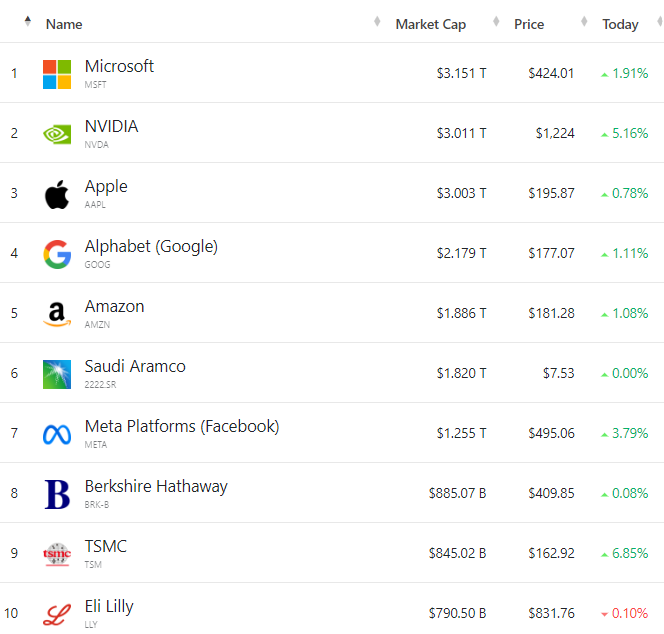Open the Microsoft company link
Screen dimensions: 664x634
(x=119, y=66)
